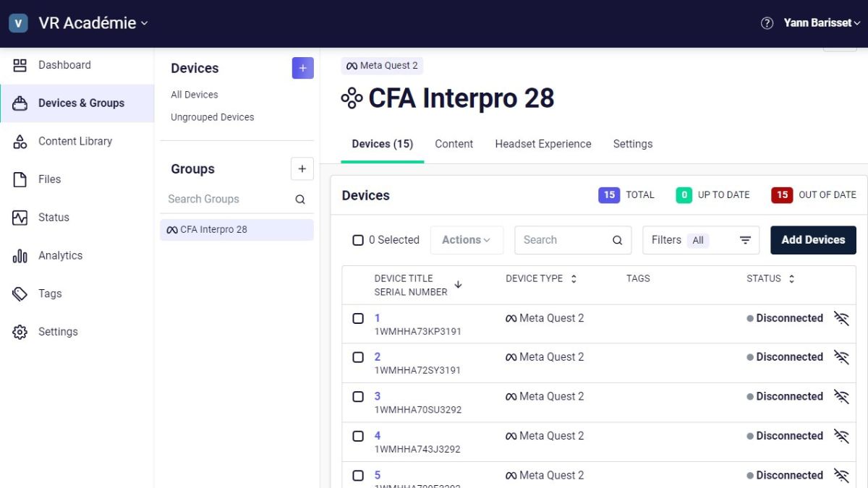Viewport: 868px width, 488px height.
Task: Click the filter lines icon
Action: pyautogui.click(x=745, y=240)
